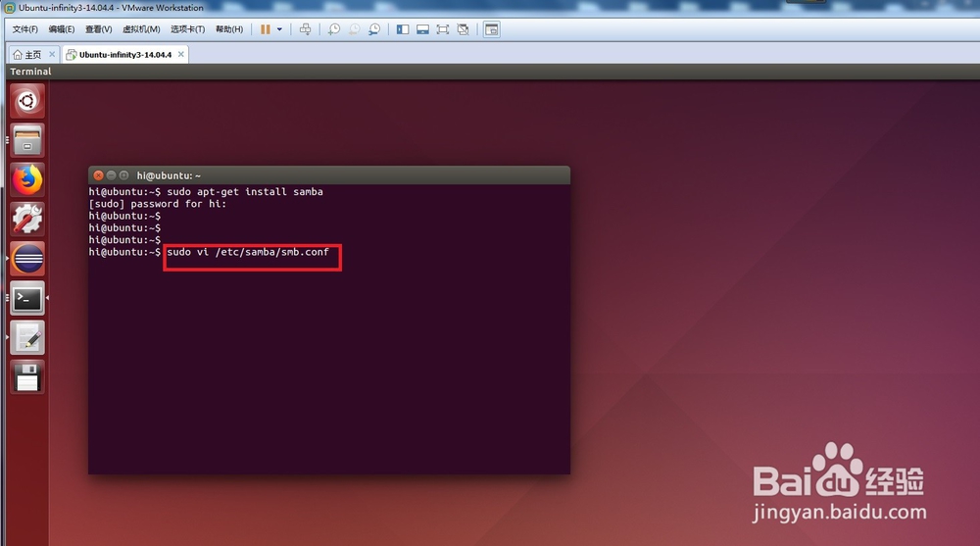Open the Files manager in the launcher
Viewport: 980px width, 546px height.
(27, 140)
